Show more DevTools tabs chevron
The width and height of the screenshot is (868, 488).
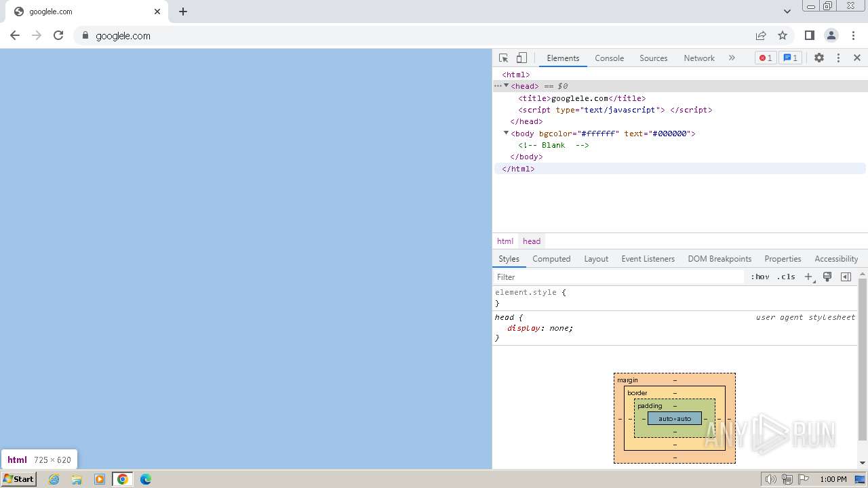(x=732, y=58)
